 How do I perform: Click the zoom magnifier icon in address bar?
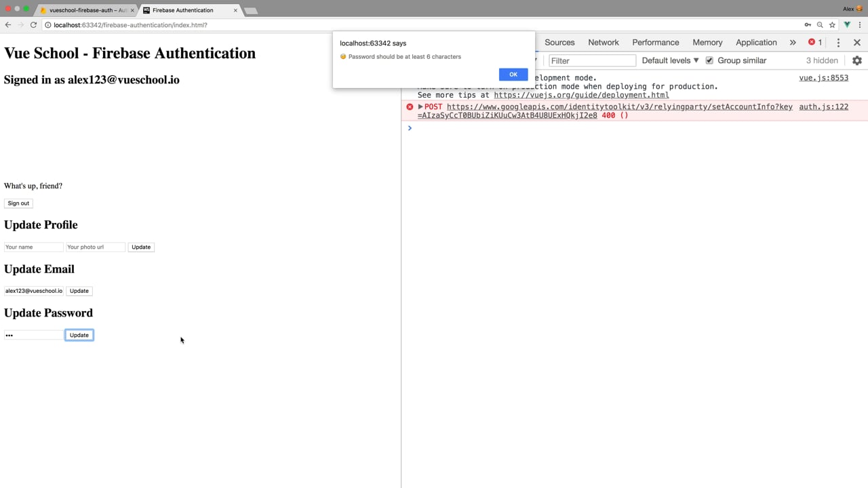[x=820, y=25]
